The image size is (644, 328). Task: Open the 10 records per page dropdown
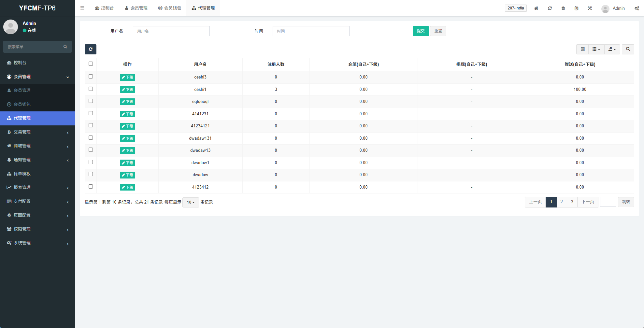(191, 202)
